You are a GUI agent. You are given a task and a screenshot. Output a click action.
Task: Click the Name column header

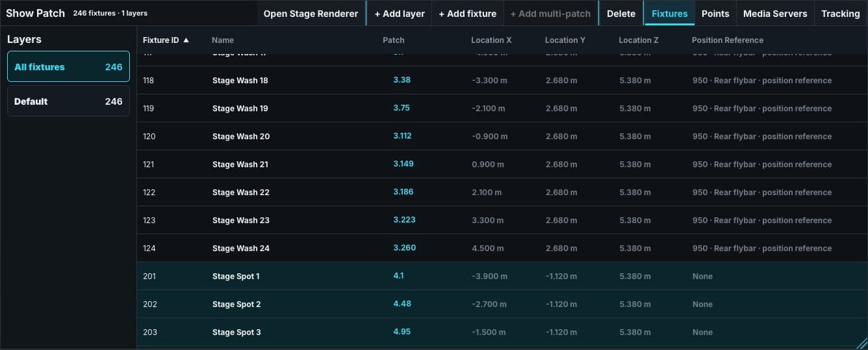click(223, 40)
